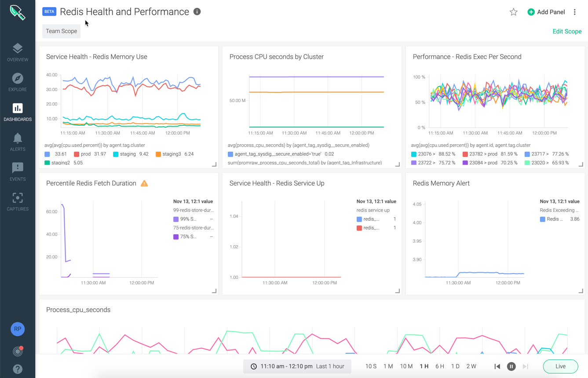The height and width of the screenshot is (378, 588).
Task: Open the Alerts bell section
Action: [x=18, y=142]
